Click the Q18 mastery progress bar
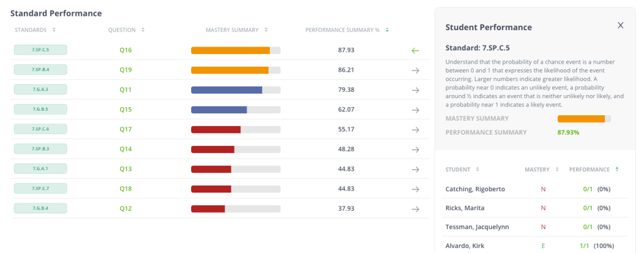The image size is (644, 253). 236,189
